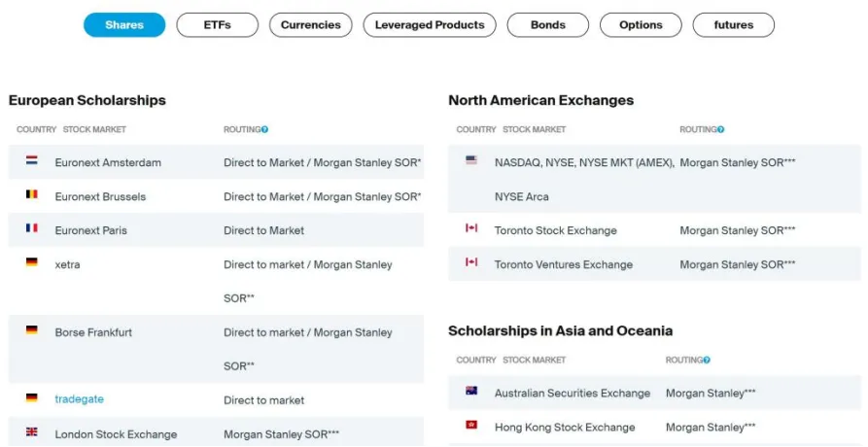The image size is (868, 447).
Task: Select the Shares tab
Action: 124,25
